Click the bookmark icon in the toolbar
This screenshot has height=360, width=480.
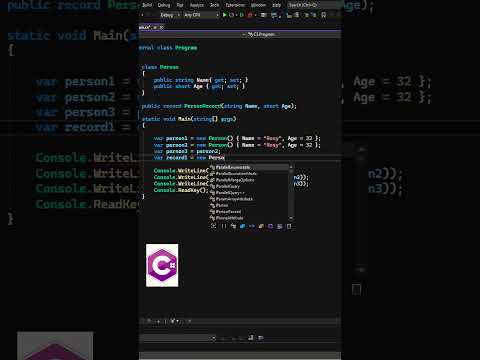(x=323, y=15)
